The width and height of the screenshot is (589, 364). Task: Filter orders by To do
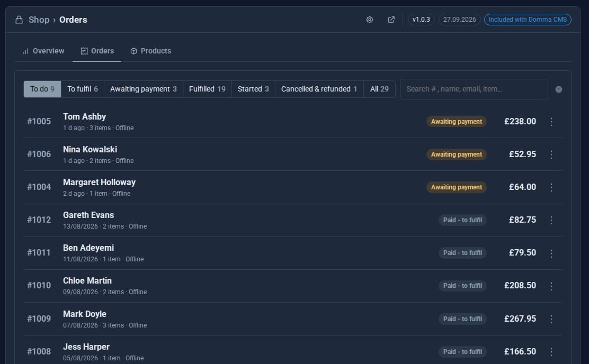point(42,89)
